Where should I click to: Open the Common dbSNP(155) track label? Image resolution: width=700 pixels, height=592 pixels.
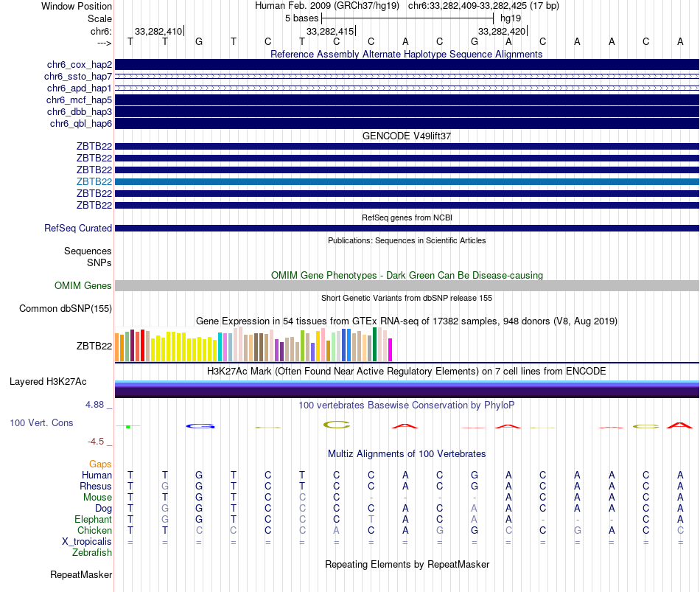pyautogui.click(x=66, y=309)
